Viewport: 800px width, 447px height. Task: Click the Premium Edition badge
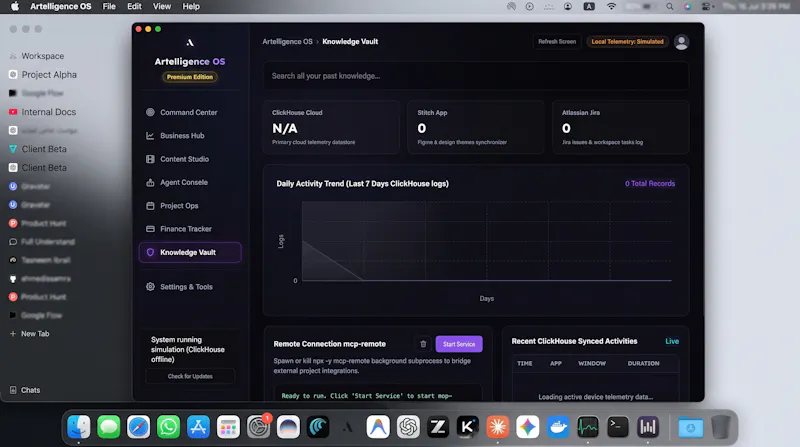point(190,77)
